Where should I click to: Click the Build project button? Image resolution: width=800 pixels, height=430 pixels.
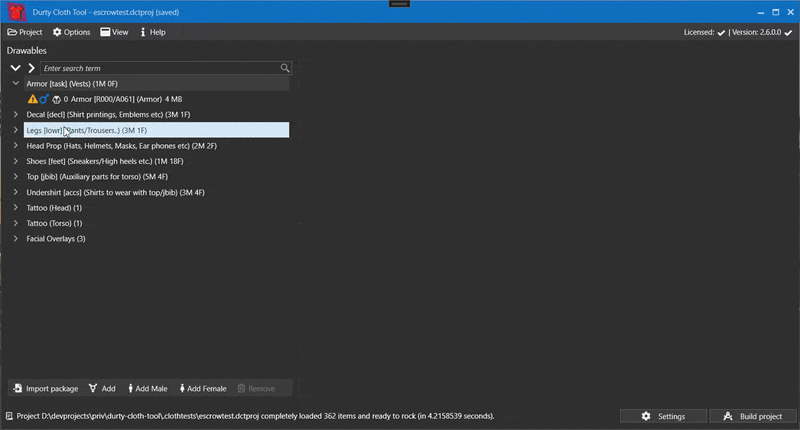(x=753, y=416)
